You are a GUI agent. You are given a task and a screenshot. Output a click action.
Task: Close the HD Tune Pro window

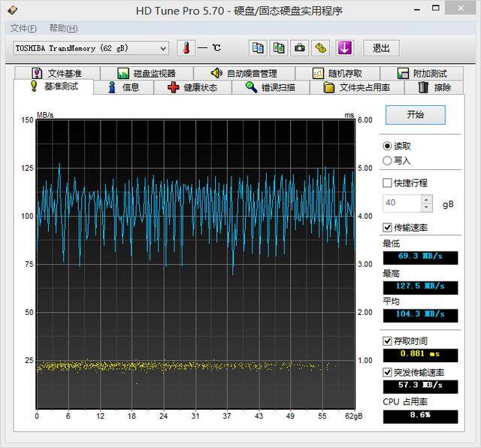tap(461, 8)
